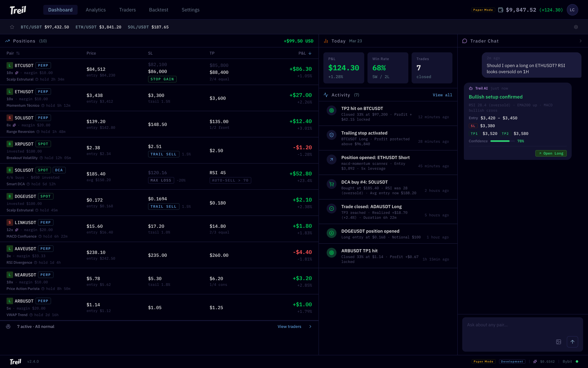Click the Trailing stop activated shield icon
Image resolution: width=588 pixels, height=368 pixels.
(x=331, y=135)
